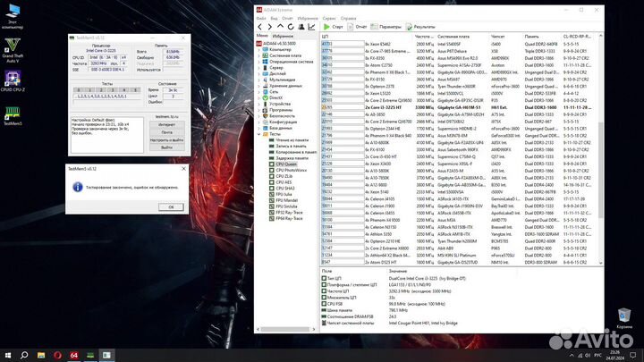Image resolution: width=644 pixels, height=362 pixels.
Task: Expand the Хранение данных tree node
Action: click(x=259, y=86)
